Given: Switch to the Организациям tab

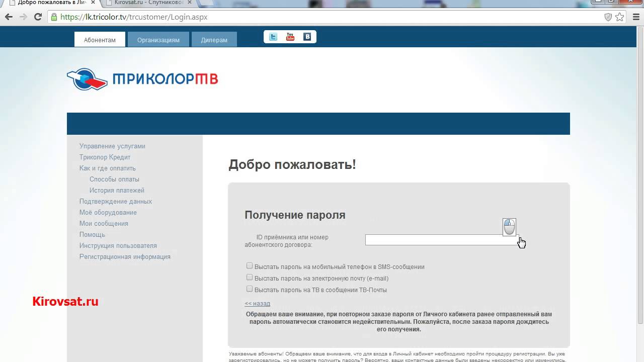Looking at the screenshot, I should (158, 40).
